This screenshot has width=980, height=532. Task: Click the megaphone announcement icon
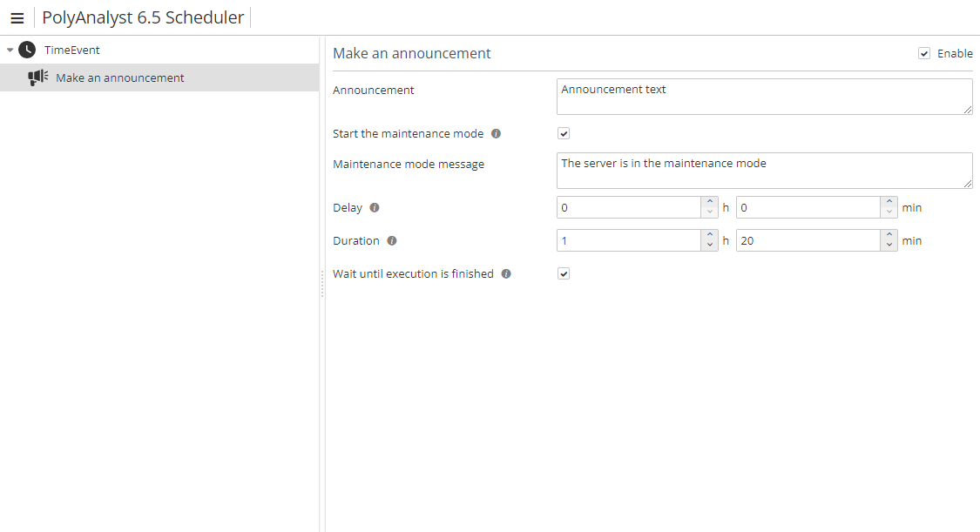pos(37,77)
